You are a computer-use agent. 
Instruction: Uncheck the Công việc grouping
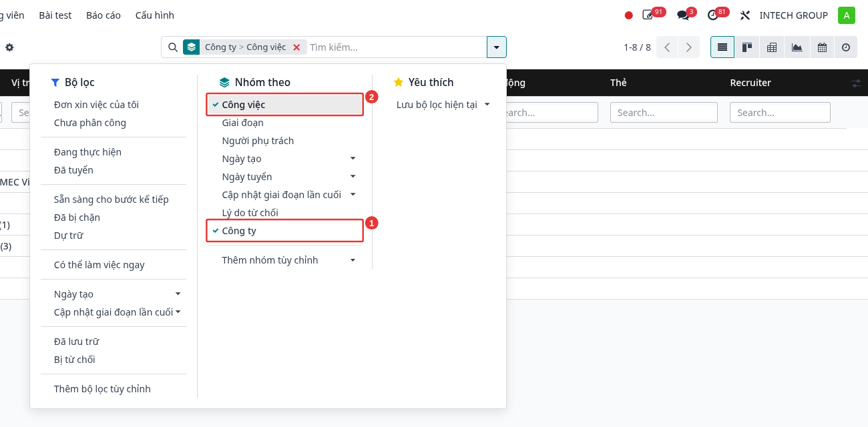(284, 105)
